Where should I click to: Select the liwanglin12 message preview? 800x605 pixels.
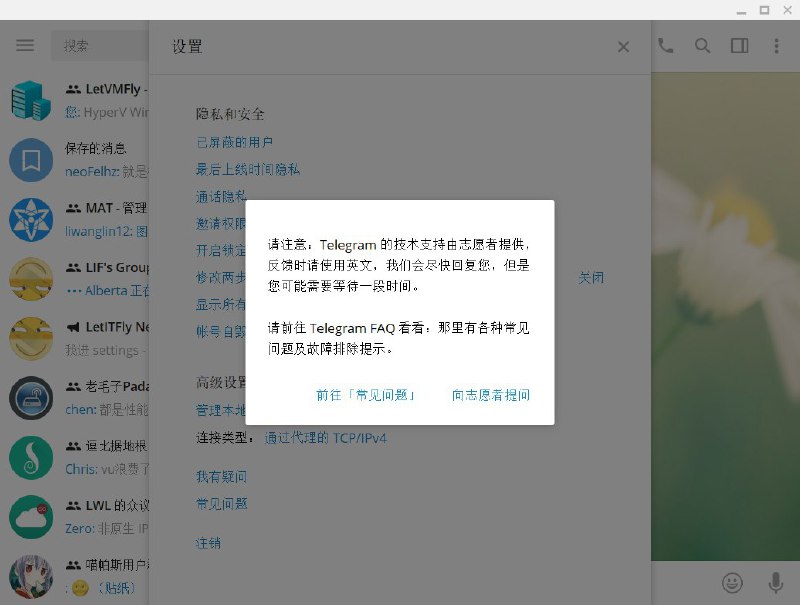click(107, 232)
